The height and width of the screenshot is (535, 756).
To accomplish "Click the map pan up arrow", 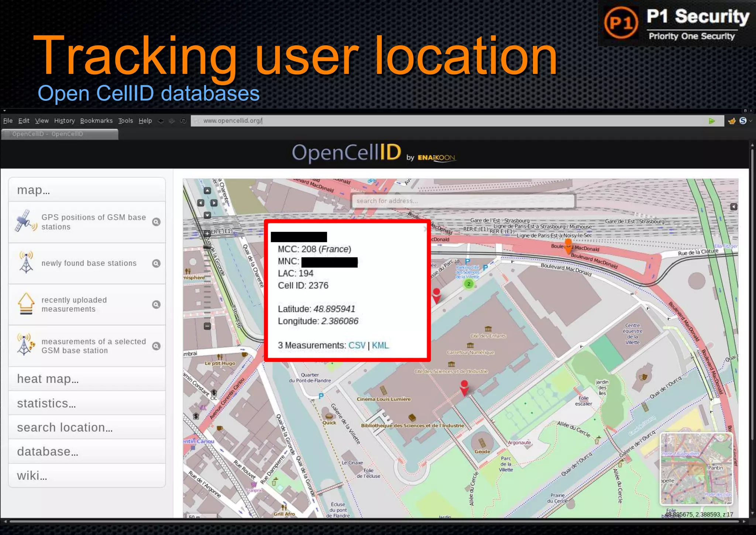I will pos(207,191).
